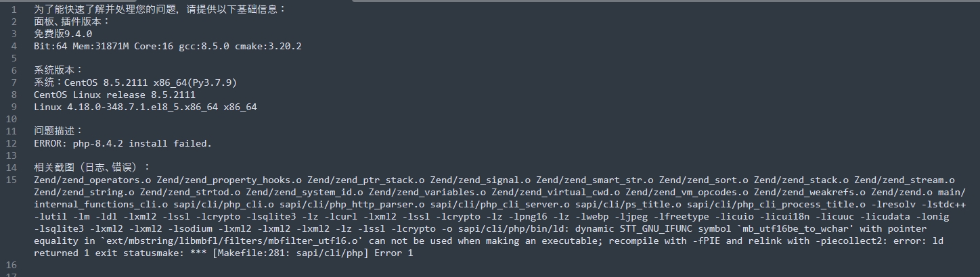The height and width of the screenshot is (277, 980).
Task: Click '相关截图（日志、错误）：' heading
Action: click(93, 168)
